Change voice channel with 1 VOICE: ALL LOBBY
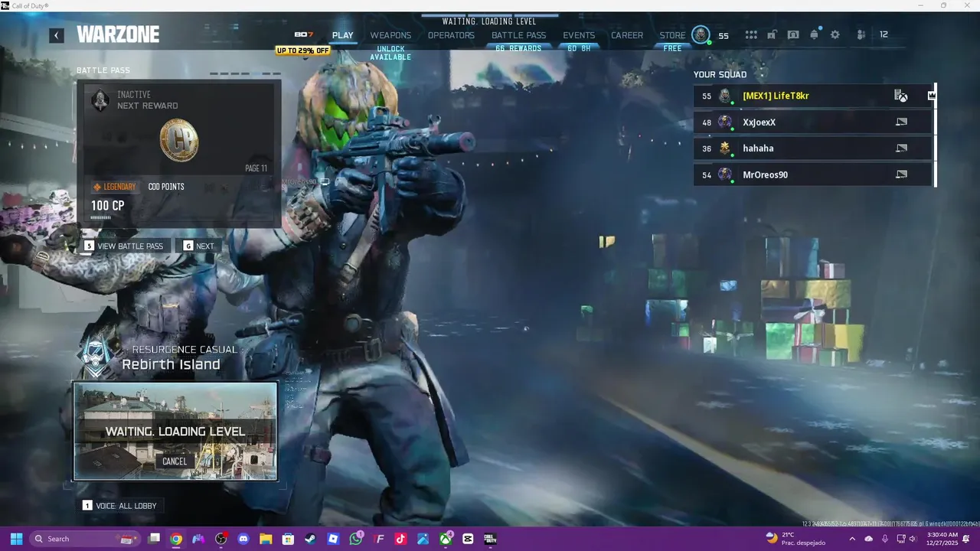The image size is (980, 551). point(119,506)
